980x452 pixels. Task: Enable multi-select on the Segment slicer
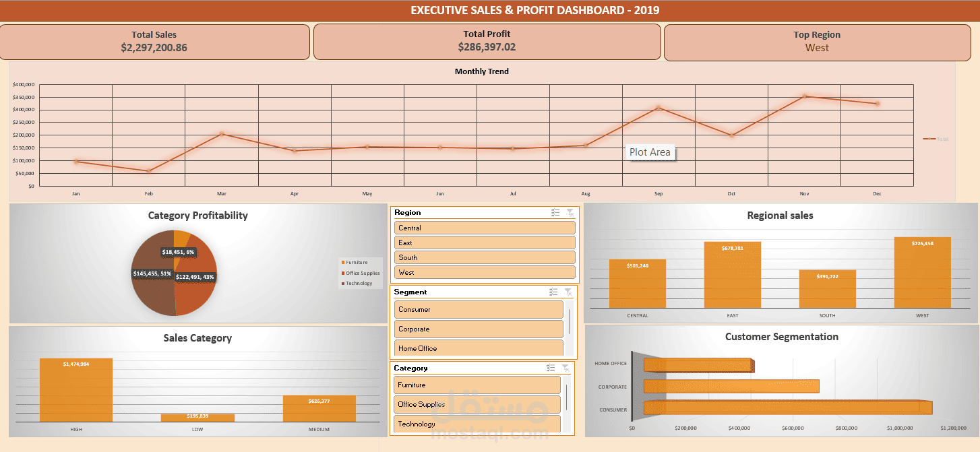pos(553,292)
